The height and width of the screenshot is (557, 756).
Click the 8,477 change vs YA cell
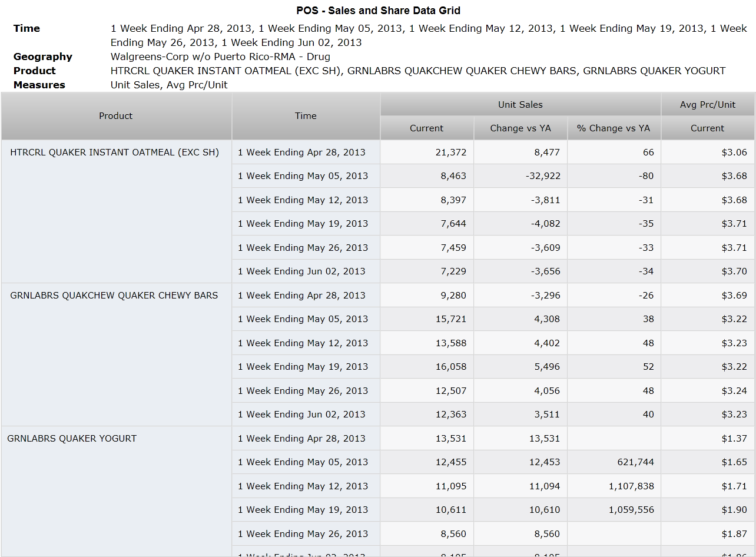coord(520,152)
